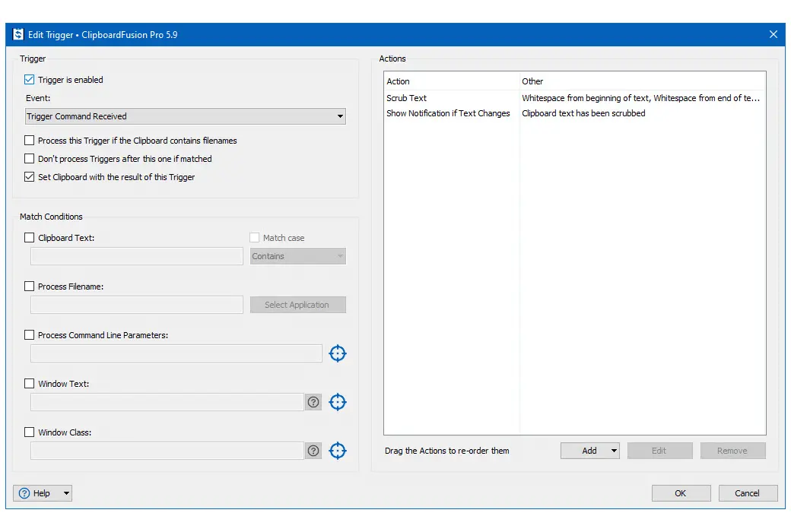Select the 'Scrub Text' action row
This screenshot has width=791, height=532.
(574, 98)
